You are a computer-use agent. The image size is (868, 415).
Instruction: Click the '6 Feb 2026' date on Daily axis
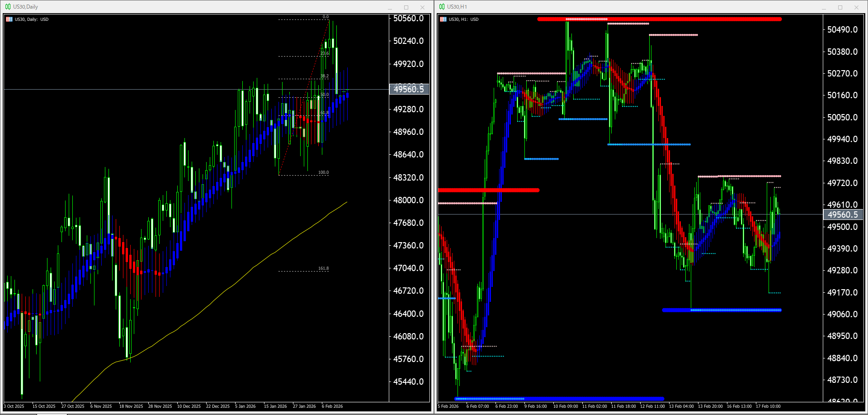(x=332, y=406)
